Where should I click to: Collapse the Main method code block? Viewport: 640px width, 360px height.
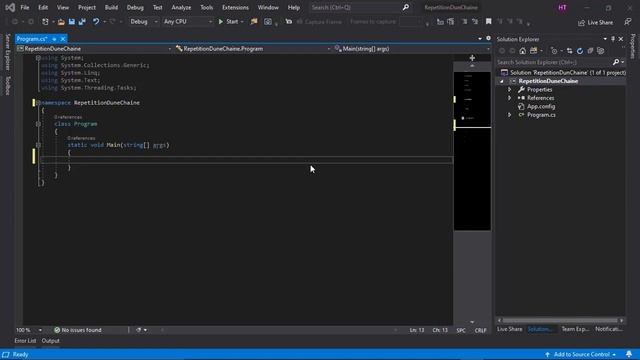coord(38,145)
